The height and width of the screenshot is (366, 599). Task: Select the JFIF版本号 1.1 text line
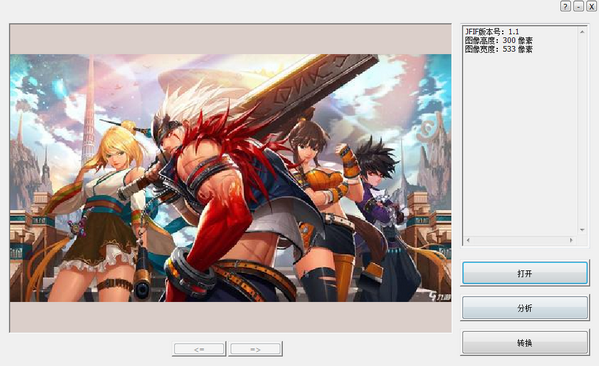(492, 32)
